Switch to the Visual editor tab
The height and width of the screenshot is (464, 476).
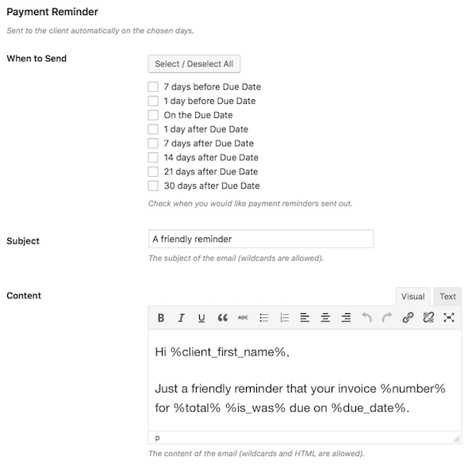(x=413, y=297)
